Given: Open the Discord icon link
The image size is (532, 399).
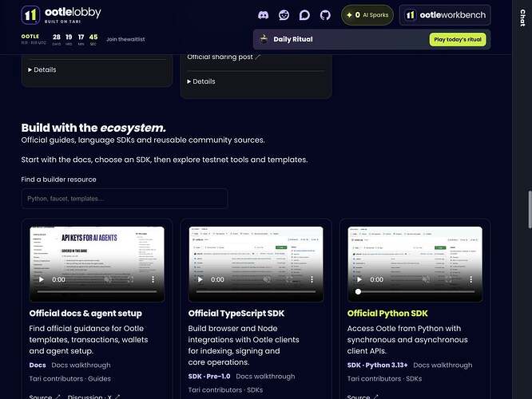Looking at the screenshot, I should pyautogui.click(x=263, y=15).
